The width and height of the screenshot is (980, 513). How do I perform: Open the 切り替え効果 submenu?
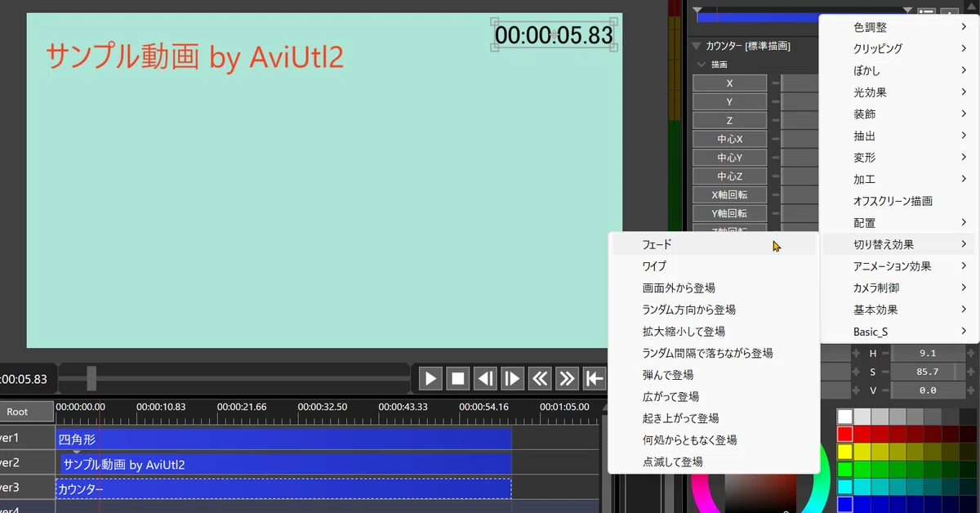pyautogui.click(x=901, y=244)
